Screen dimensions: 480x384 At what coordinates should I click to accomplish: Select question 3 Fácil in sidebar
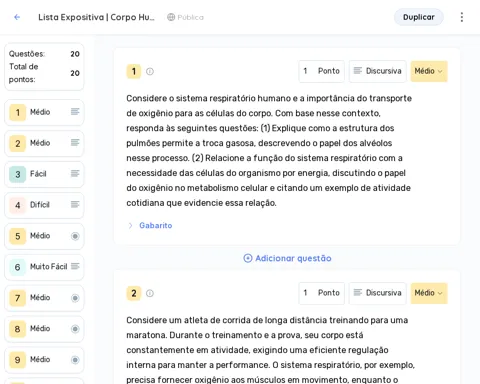click(x=44, y=174)
